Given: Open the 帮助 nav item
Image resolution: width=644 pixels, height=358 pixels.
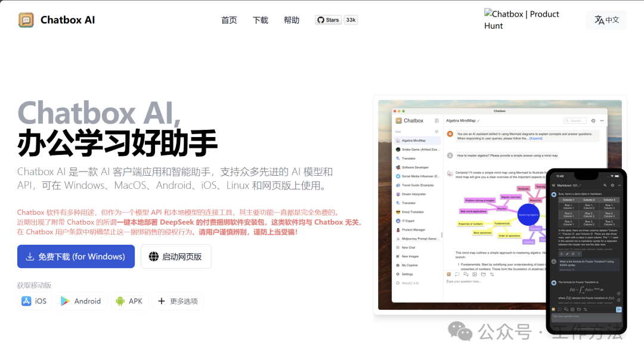Looking at the screenshot, I should pyautogui.click(x=292, y=20).
